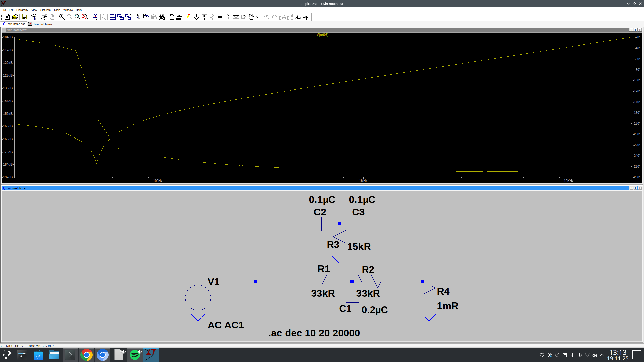Select the Inductor placement tool
Image resolution: width=644 pixels, height=362 pixels.
227,17
